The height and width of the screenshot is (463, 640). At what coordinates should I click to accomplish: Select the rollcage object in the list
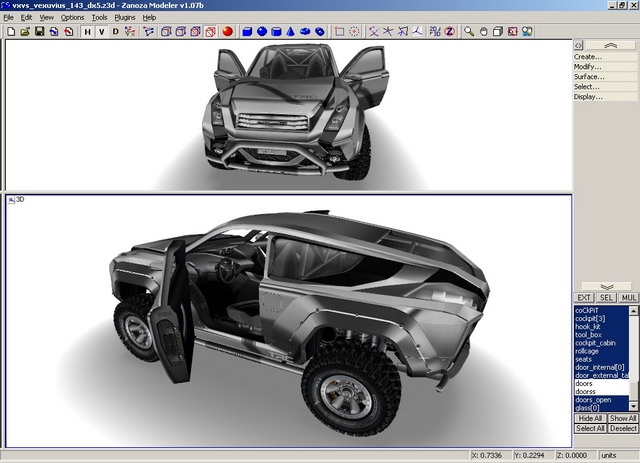588,351
